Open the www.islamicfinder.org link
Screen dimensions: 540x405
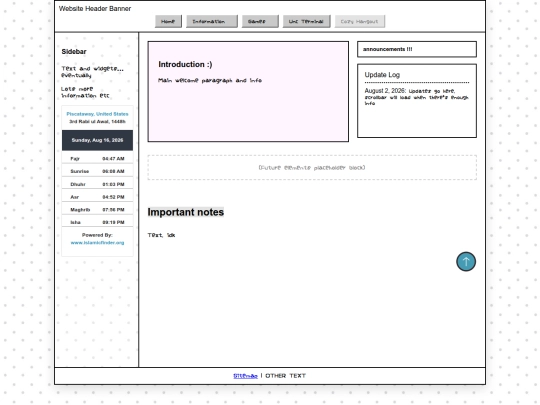[x=97, y=242]
